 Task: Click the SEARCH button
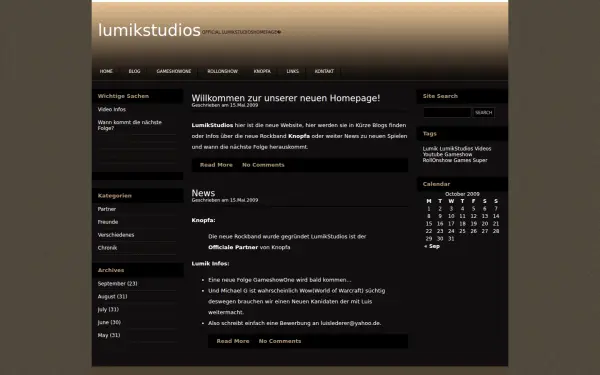click(x=484, y=112)
